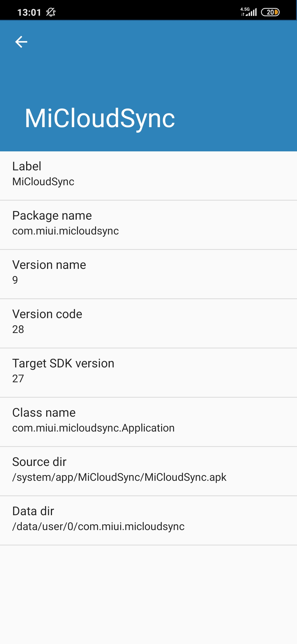Tap the MiCloudSync header title
297x644 pixels.
(x=100, y=118)
